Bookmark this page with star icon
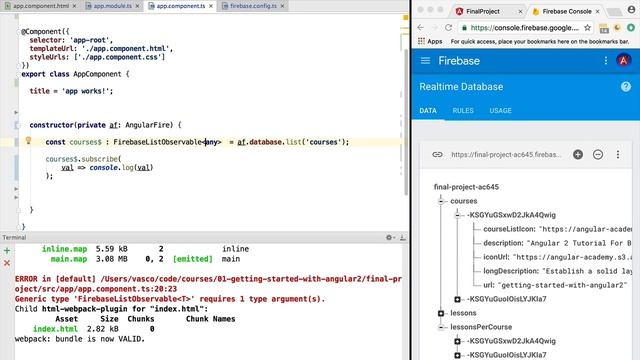 (x=587, y=28)
